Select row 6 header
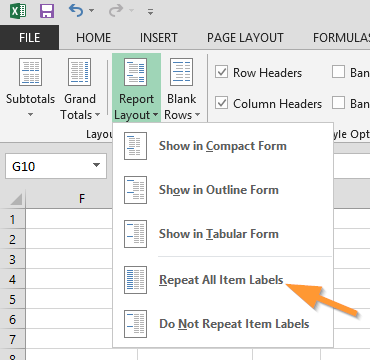 tap(13, 319)
